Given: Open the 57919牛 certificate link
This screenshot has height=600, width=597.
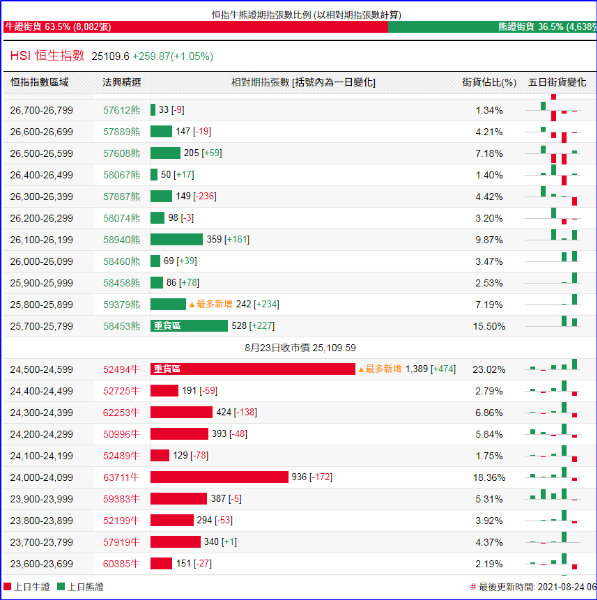Looking at the screenshot, I should [x=122, y=542].
